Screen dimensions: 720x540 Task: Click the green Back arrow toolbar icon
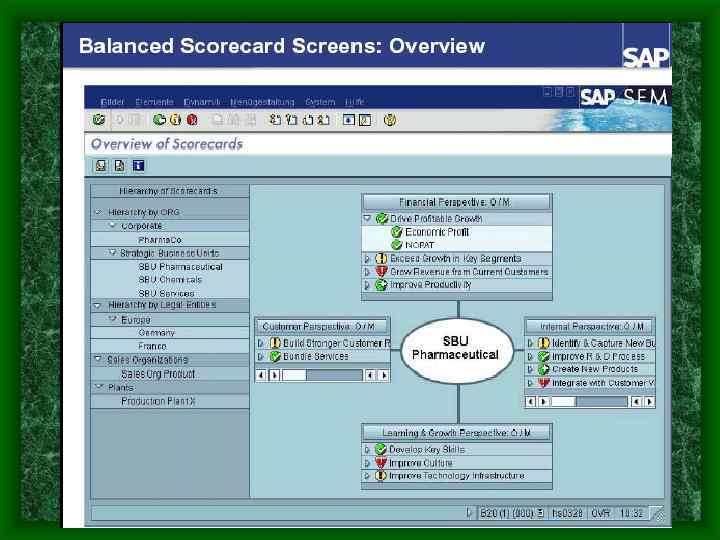[159, 120]
